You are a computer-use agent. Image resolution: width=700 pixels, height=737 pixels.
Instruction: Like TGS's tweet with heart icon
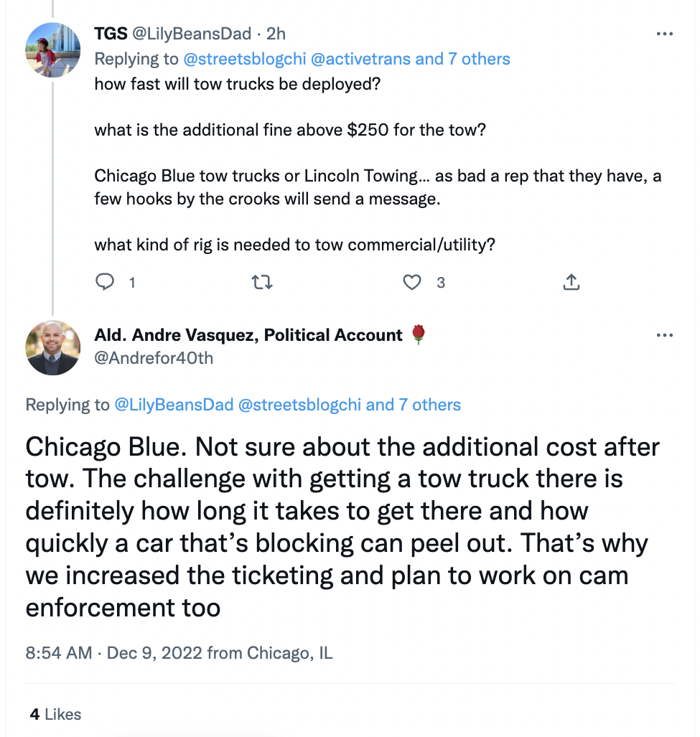412,283
